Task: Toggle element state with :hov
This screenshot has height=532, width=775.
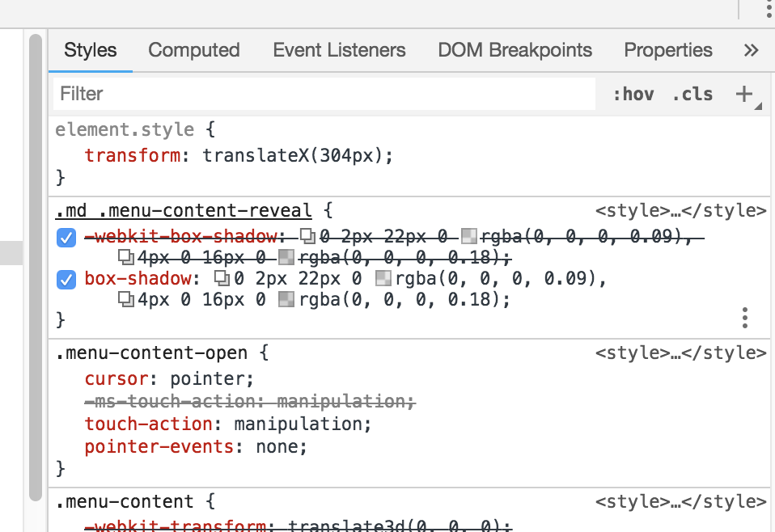Action: 633,94
